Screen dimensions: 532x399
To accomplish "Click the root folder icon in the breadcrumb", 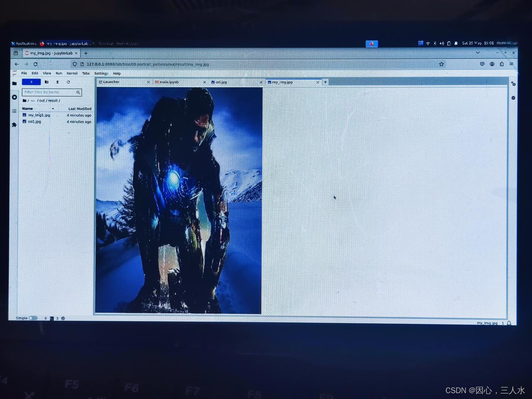I will [x=25, y=101].
